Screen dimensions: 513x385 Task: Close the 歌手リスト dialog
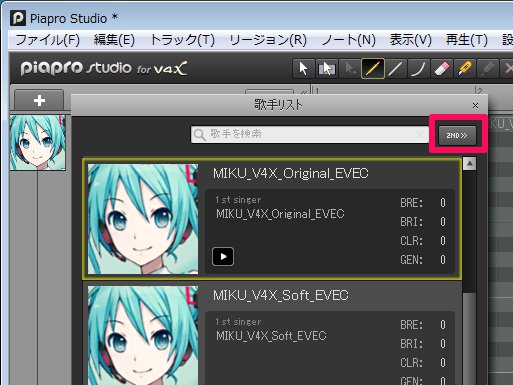coord(475,106)
